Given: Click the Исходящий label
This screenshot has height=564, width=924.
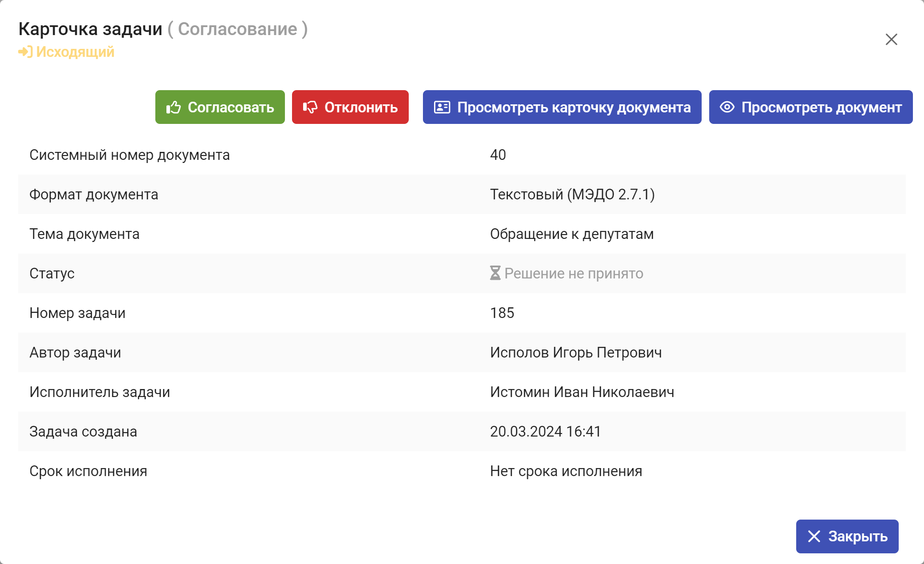Looking at the screenshot, I should coord(75,52).
